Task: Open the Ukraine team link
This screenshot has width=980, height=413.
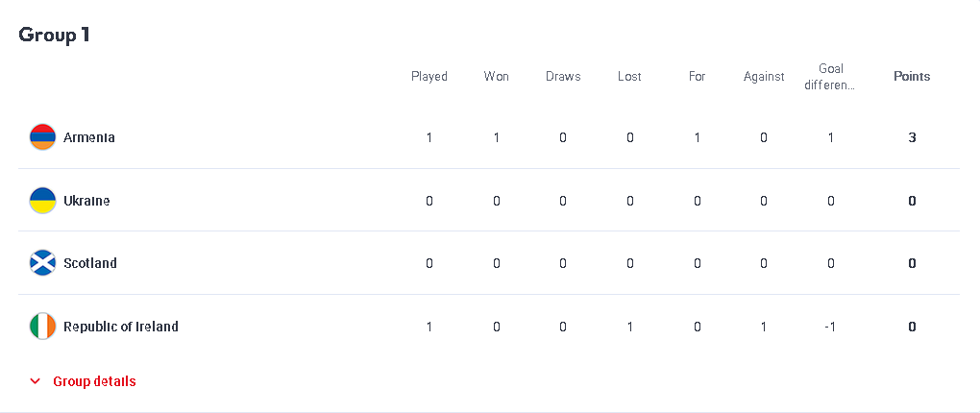Action: 86,201
